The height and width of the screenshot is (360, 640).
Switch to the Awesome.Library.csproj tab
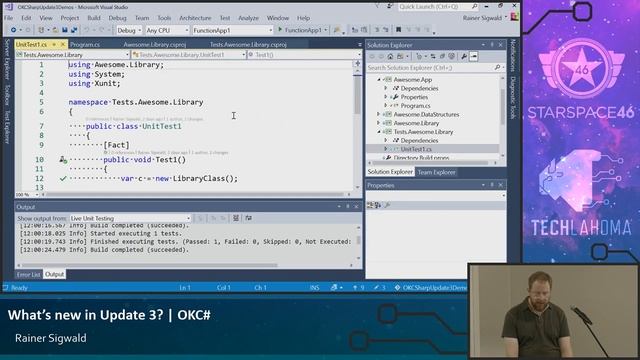coord(155,44)
